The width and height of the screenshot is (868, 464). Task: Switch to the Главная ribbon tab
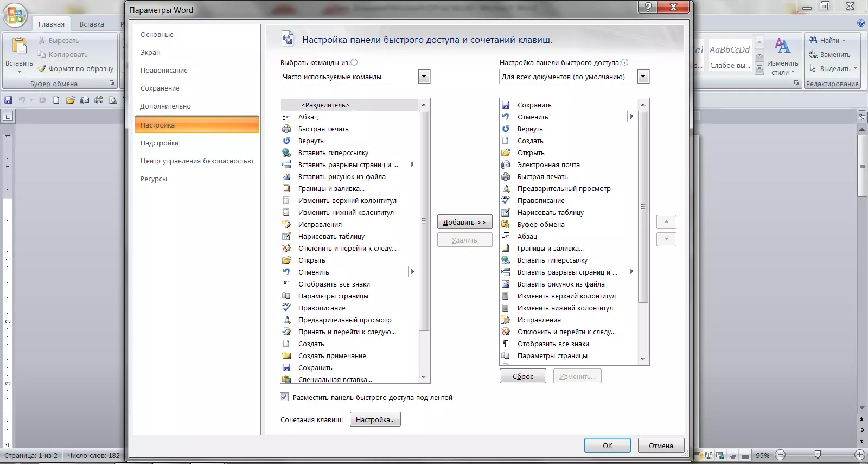52,24
